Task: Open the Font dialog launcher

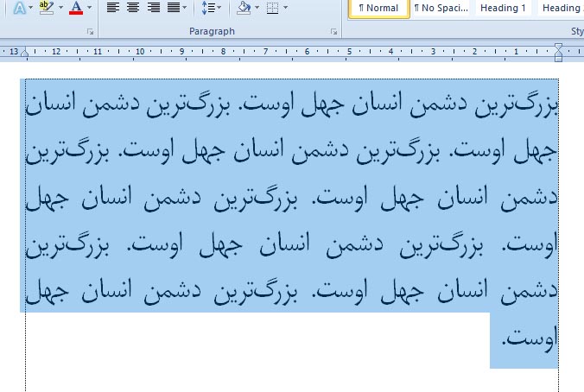Action: click(91, 32)
